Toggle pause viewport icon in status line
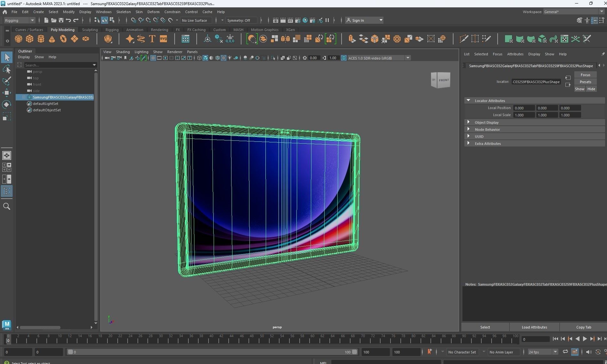Viewport: 607px width, 364px height. [327, 20]
